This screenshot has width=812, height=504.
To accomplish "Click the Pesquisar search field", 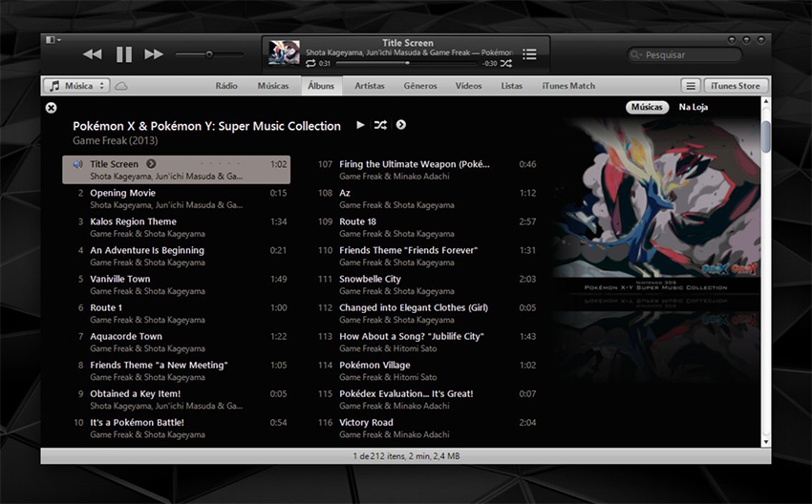I will [x=685, y=54].
